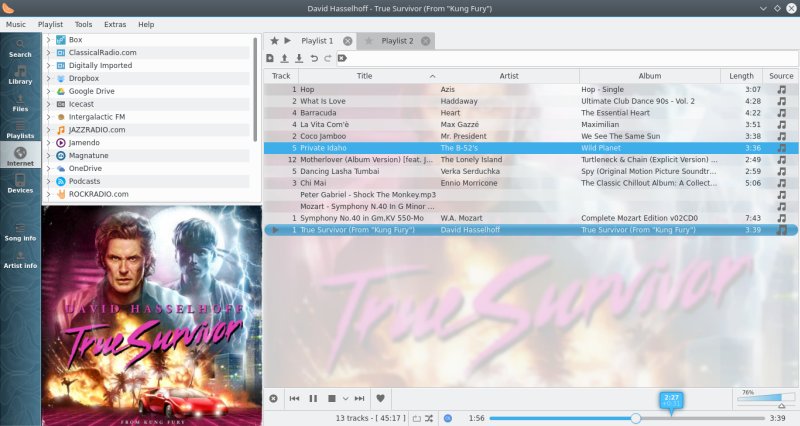This screenshot has width=800, height=426.
Task: Go back to the previous track
Action: (294, 398)
